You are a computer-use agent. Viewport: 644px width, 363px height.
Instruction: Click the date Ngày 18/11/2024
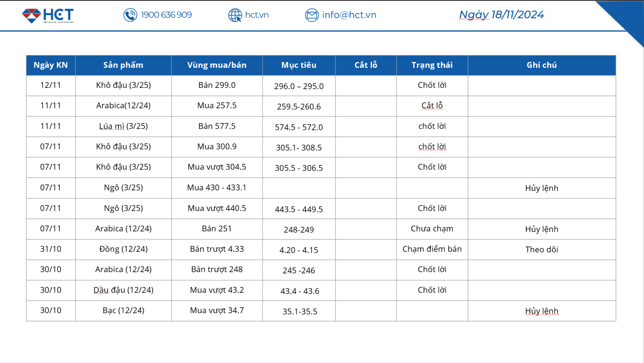(501, 15)
